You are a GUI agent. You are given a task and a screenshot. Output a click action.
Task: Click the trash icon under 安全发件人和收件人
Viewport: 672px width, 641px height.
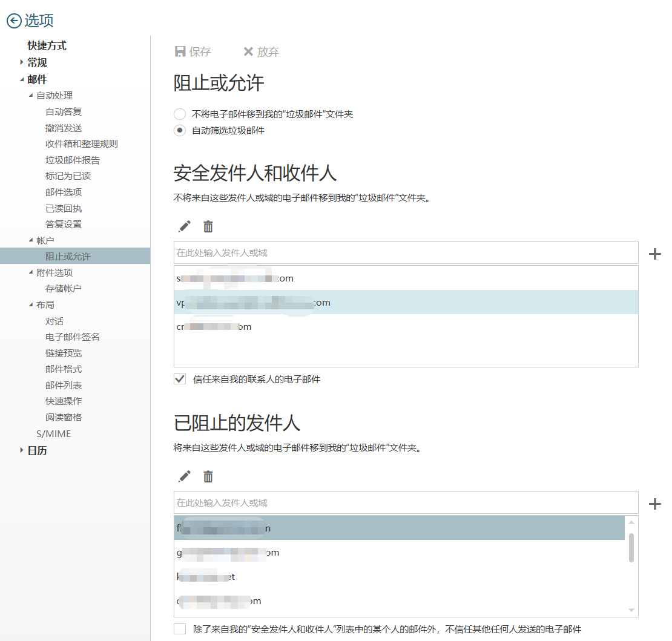click(208, 226)
